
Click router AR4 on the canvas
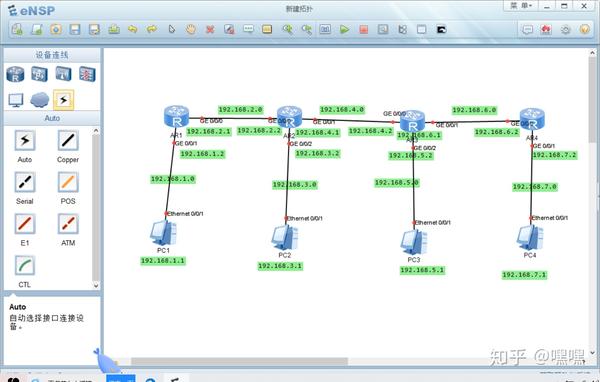point(532,119)
